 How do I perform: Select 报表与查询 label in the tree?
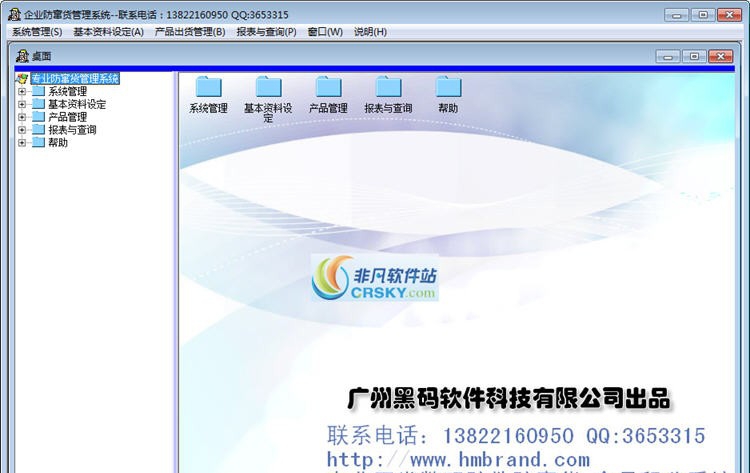(x=72, y=130)
